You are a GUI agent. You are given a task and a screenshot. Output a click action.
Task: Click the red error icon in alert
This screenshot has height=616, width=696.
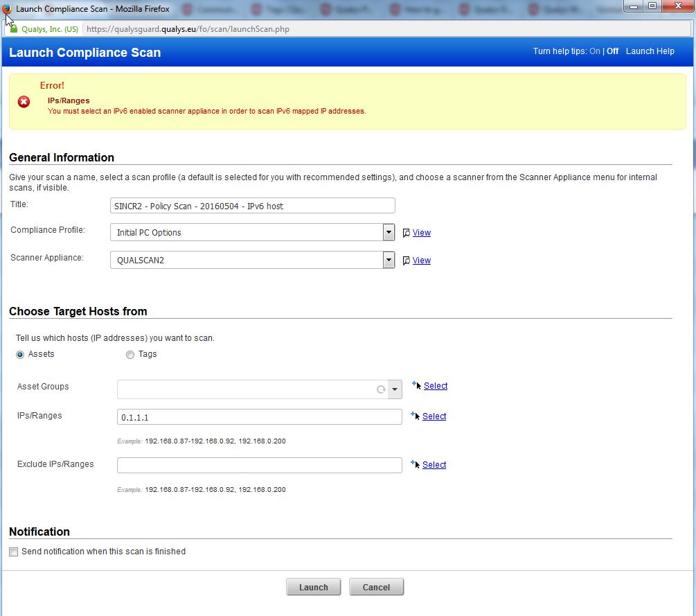pyautogui.click(x=24, y=102)
